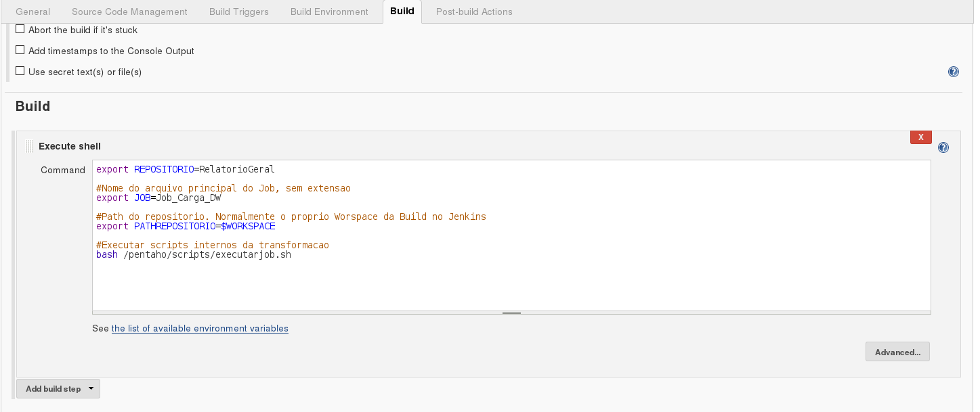Delete the Execute shell build step
This screenshot has width=980, height=412.
(920, 137)
